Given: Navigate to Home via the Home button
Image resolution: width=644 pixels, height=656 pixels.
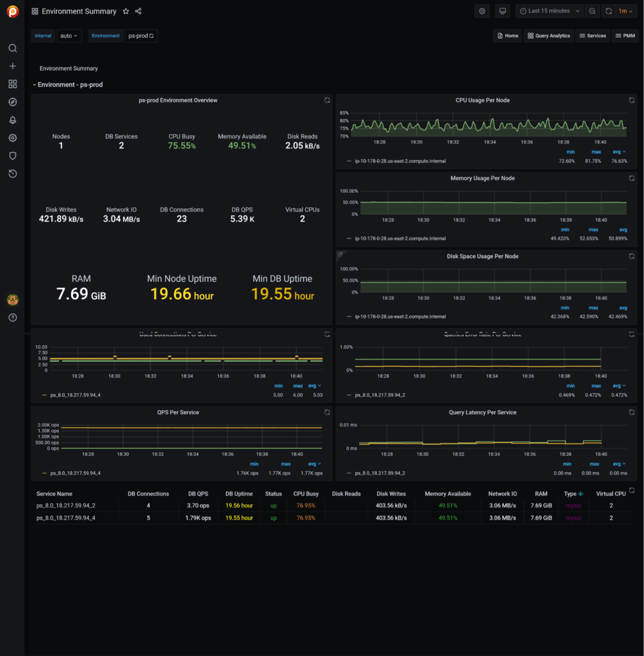Looking at the screenshot, I should tap(507, 35).
